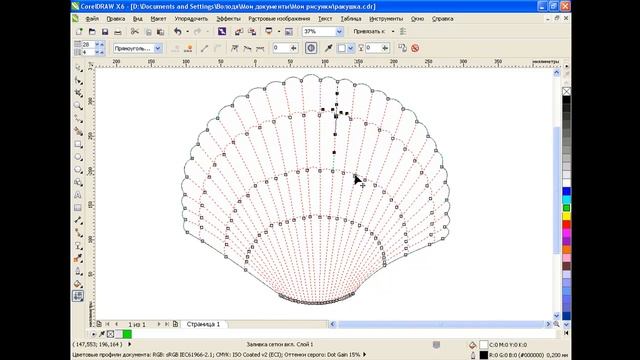Select the Basic Shapes tool
640x360 pixels.
[78, 182]
